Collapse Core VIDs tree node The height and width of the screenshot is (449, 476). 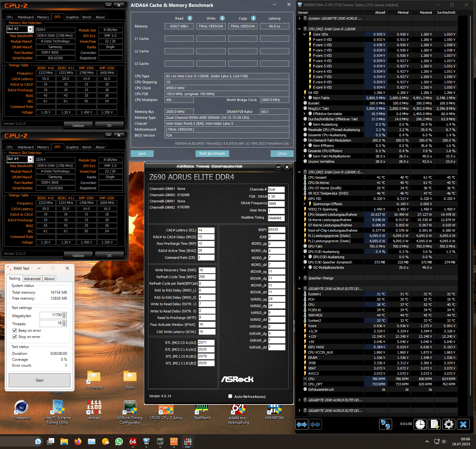click(305, 34)
